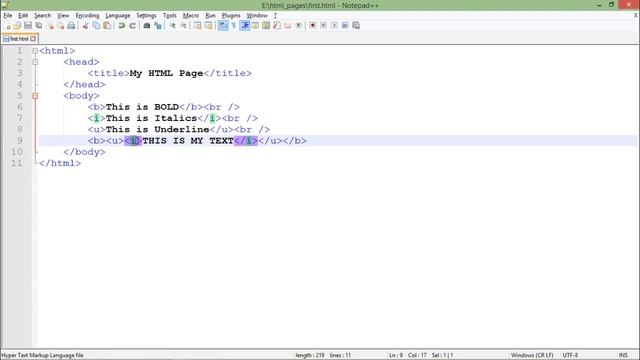This screenshot has width=640, height=360.
Task: Open the Encoding menu
Action: 87,16
